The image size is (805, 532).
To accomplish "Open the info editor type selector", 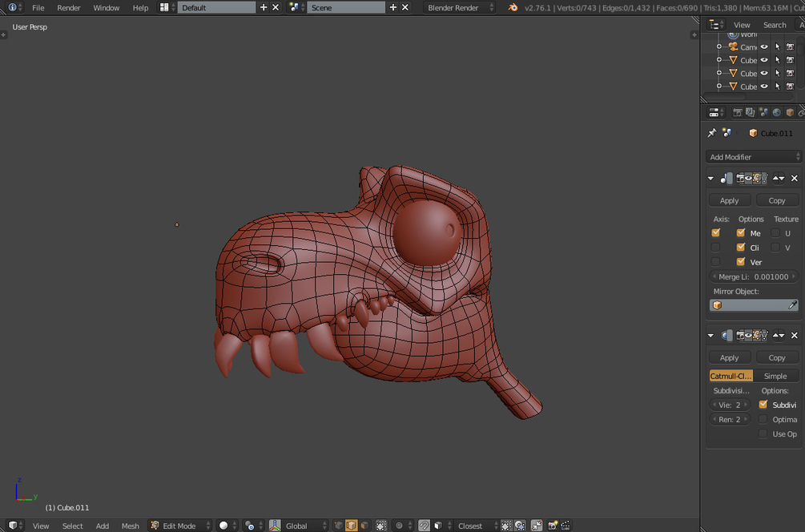I will coord(14,7).
